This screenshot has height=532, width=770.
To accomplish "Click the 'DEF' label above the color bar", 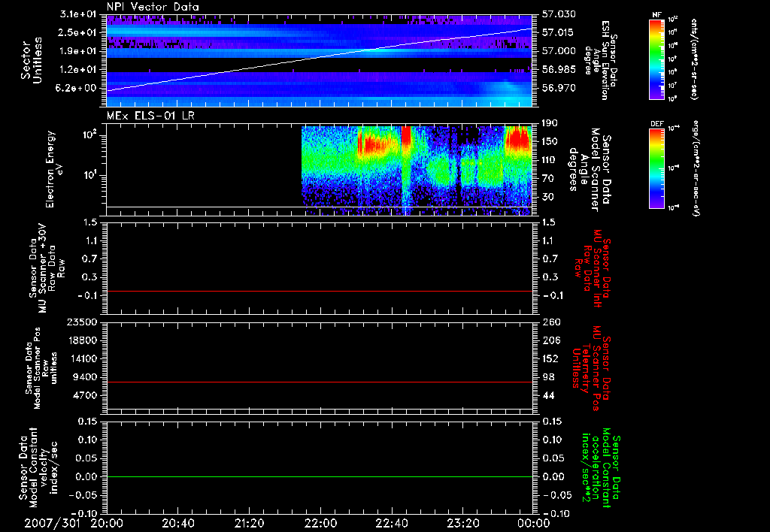I will pyautogui.click(x=656, y=124).
